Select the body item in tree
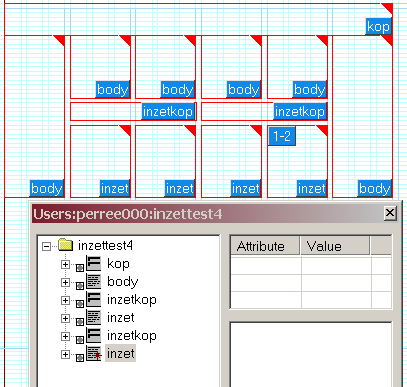Screen dimensions: 407x387 coord(122,282)
